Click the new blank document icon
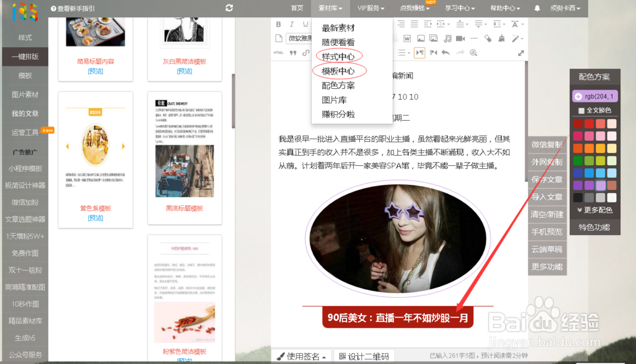The image size is (636, 364). 279,39
